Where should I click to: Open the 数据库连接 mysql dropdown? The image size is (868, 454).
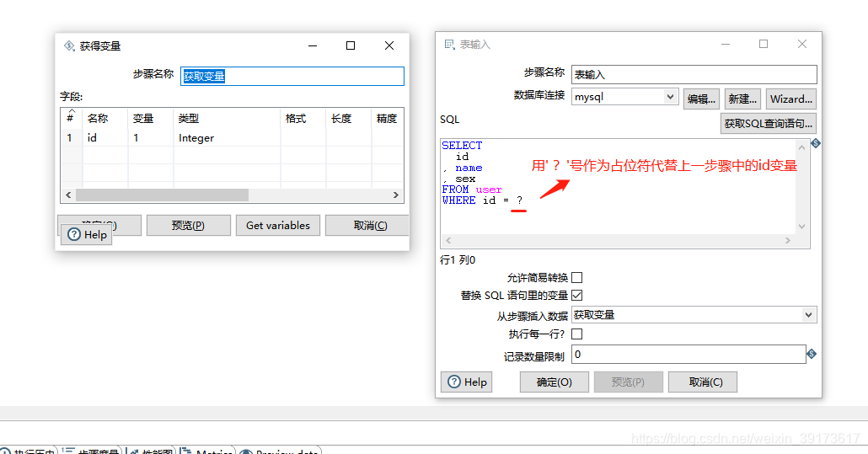tap(670, 97)
